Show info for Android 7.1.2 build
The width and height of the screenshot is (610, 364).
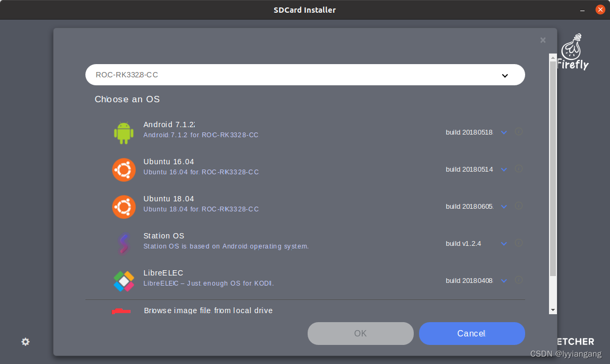coord(519,132)
